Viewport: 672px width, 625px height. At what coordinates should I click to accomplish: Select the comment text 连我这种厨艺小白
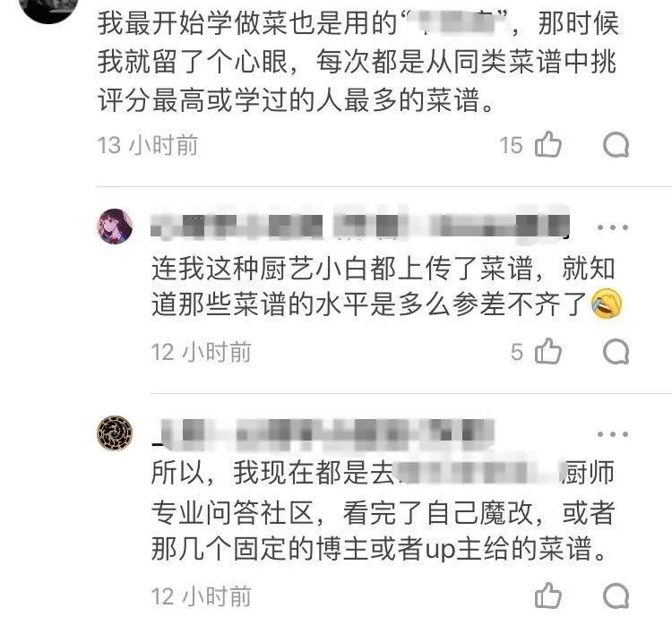click(383, 287)
